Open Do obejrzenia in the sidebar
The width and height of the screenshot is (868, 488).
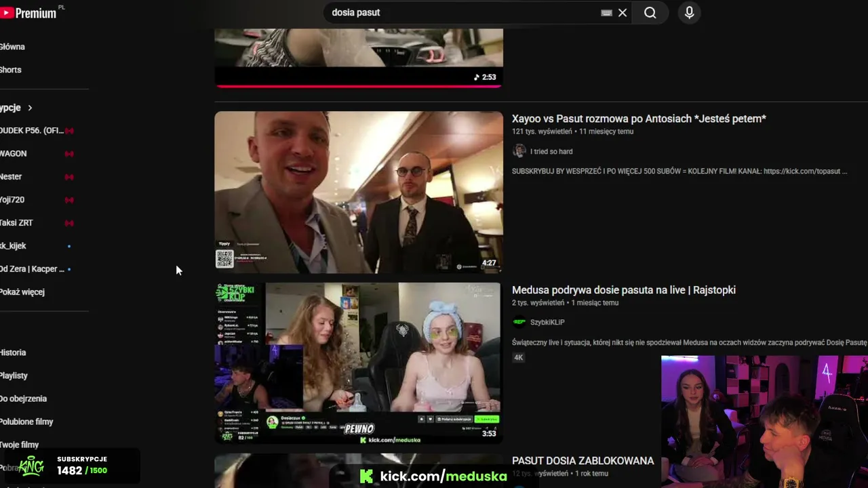click(23, 399)
